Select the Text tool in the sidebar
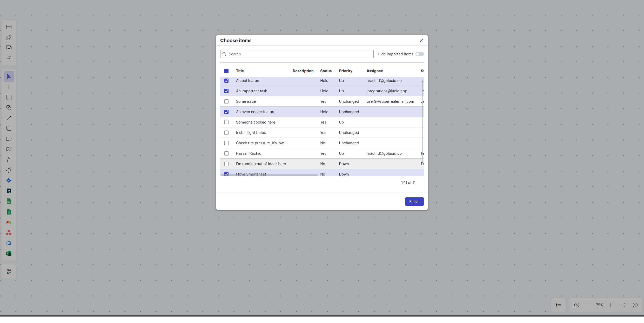The image size is (644, 323). (x=9, y=87)
